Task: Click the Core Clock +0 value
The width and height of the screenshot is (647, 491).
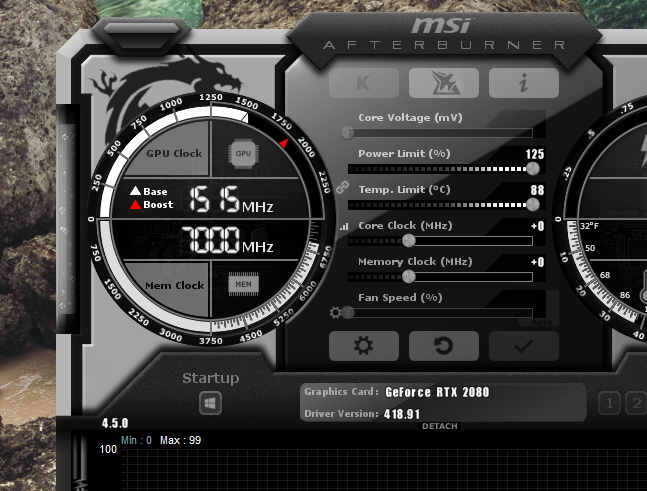Action: (538, 226)
